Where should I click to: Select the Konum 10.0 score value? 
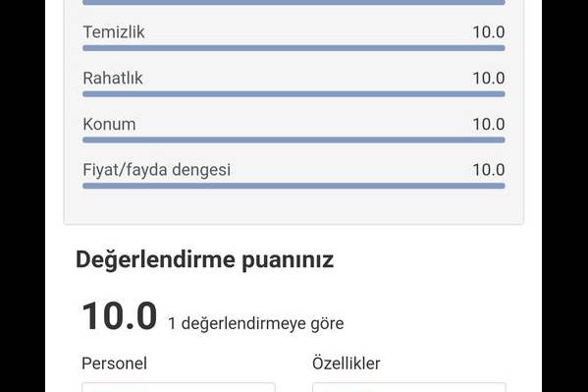488,125
